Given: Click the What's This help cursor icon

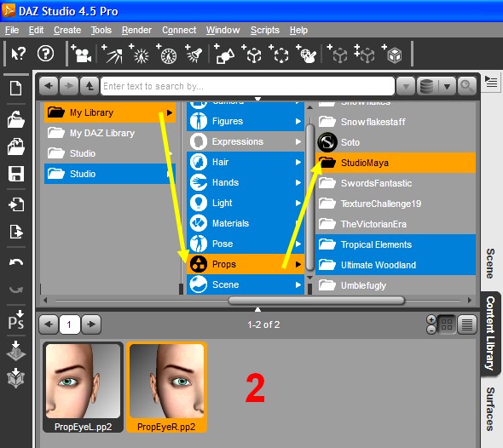Looking at the screenshot, I should tap(18, 54).
